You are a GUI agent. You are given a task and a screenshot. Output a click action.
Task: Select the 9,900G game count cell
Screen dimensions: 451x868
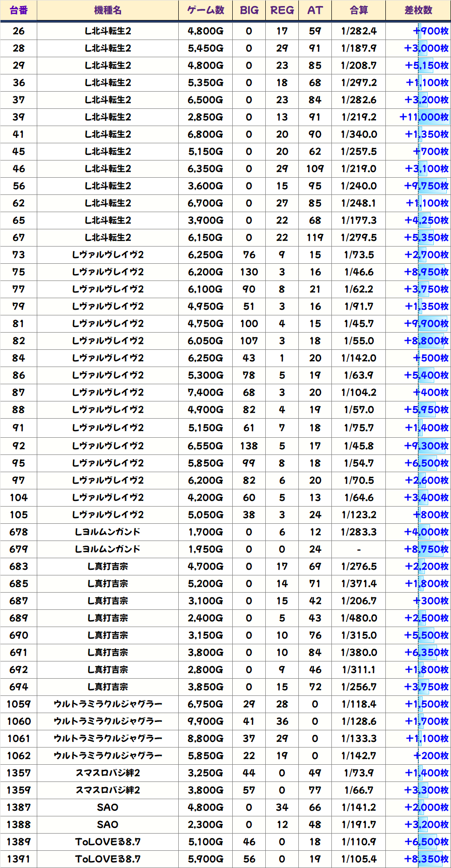point(205,721)
